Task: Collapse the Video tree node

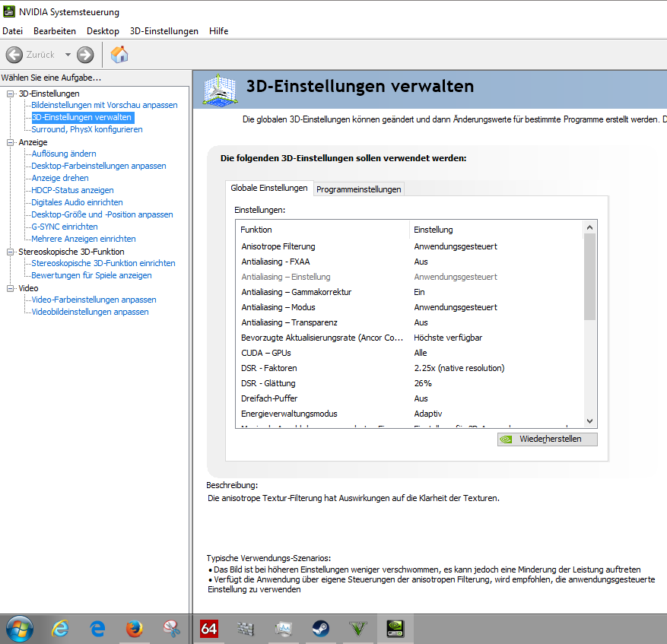Action: (x=10, y=288)
